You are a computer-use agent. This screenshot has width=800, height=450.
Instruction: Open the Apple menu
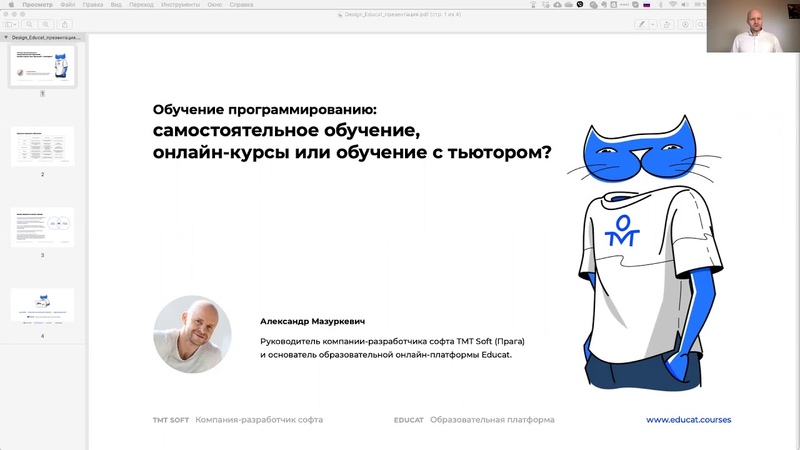click(11, 5)
